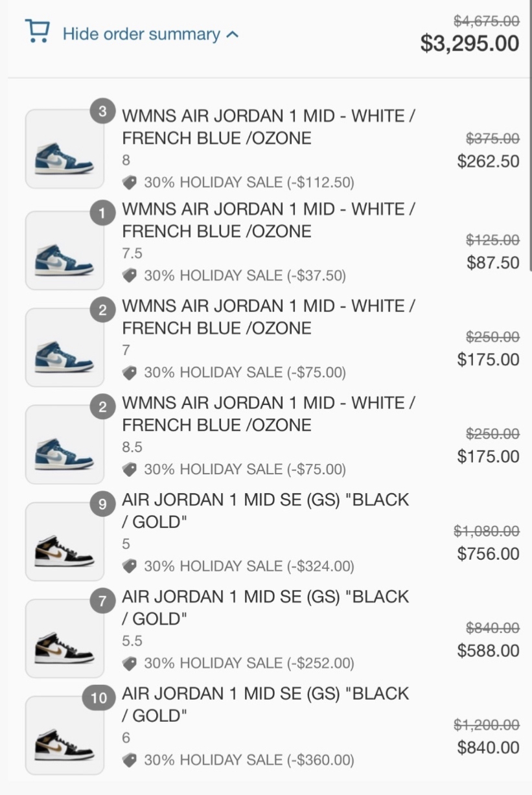Open the French Blue size 8 shoe thumbnail
This screenshot has height=795, width=532.
tap(64, 149)
